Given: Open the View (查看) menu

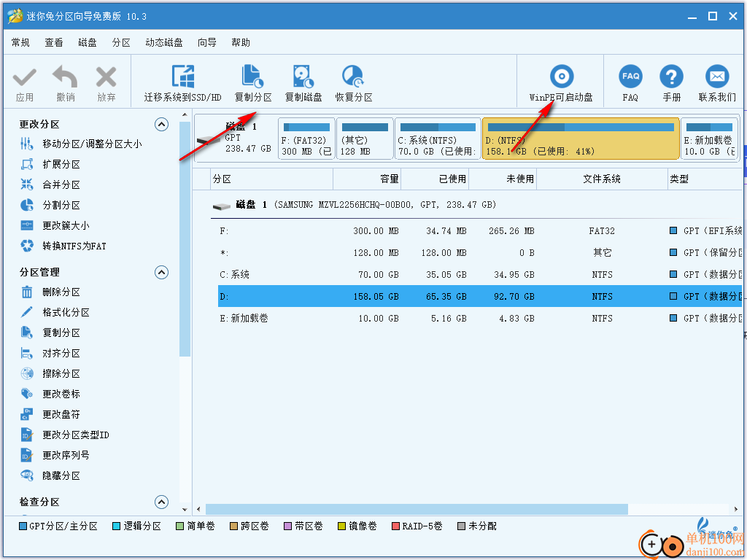Looking at the screenshot, I should [54, 43].
